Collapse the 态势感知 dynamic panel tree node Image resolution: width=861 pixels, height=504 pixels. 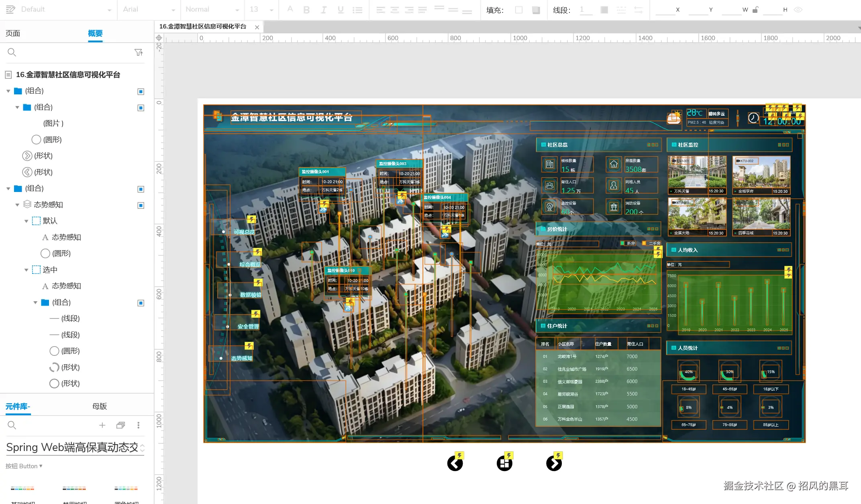pos(17,205)
